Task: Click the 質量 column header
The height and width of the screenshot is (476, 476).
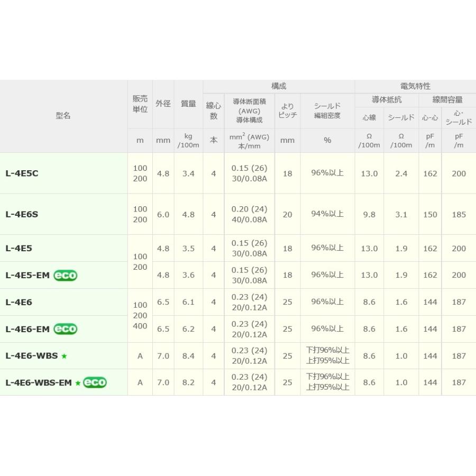Action: 188,104
